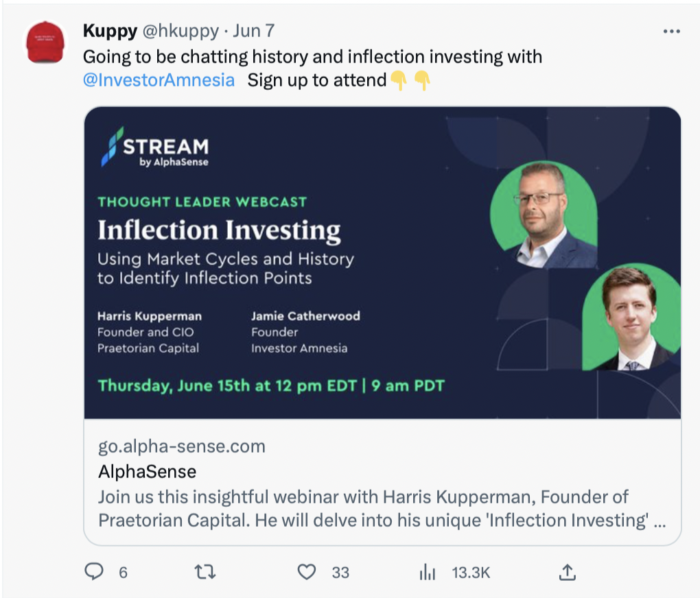Open tweet analytics via the bar chart icon

pos(428,572)
